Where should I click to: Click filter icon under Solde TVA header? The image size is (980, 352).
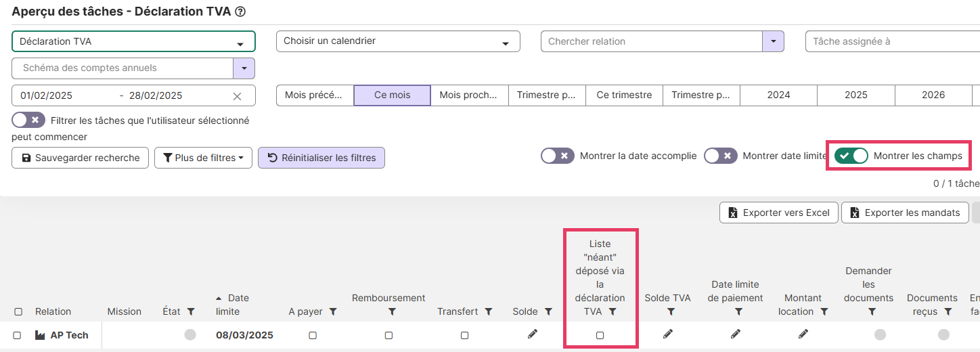[x=671, y=312]
